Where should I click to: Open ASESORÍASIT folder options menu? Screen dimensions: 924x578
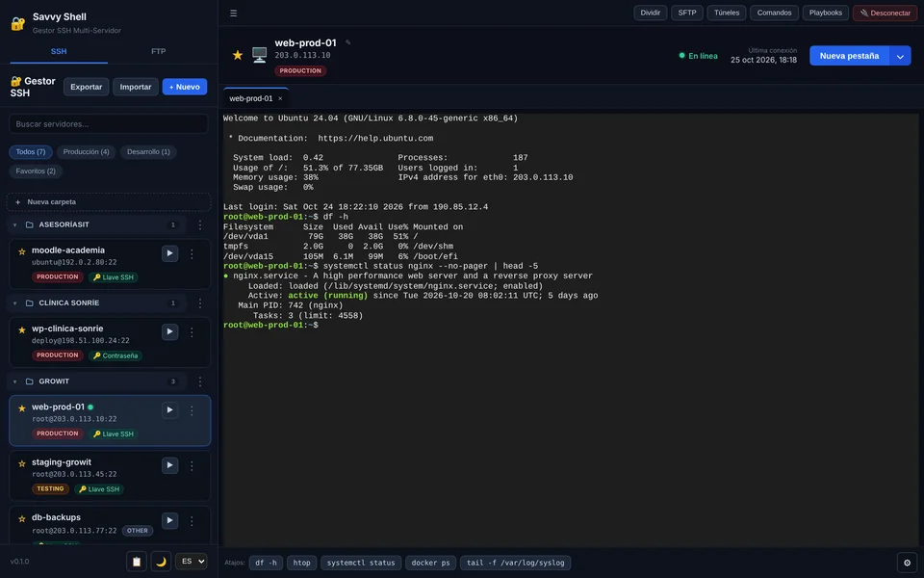point(200,224)
